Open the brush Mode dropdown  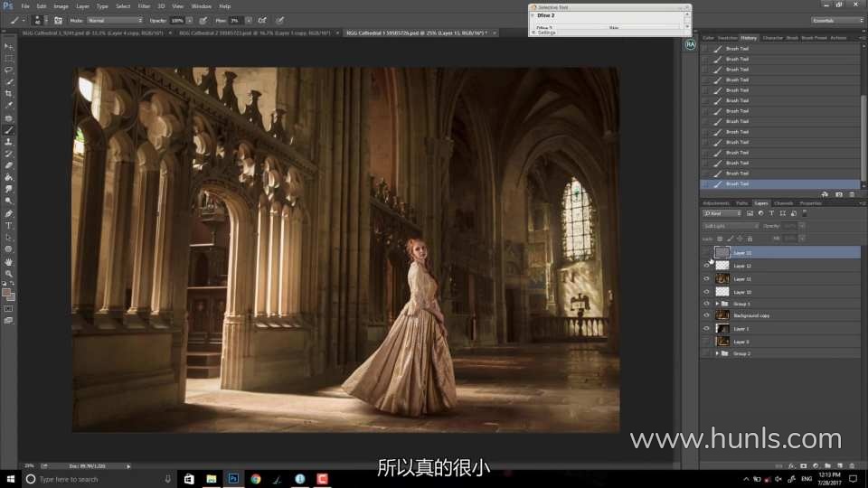click(x=115, y=20)
